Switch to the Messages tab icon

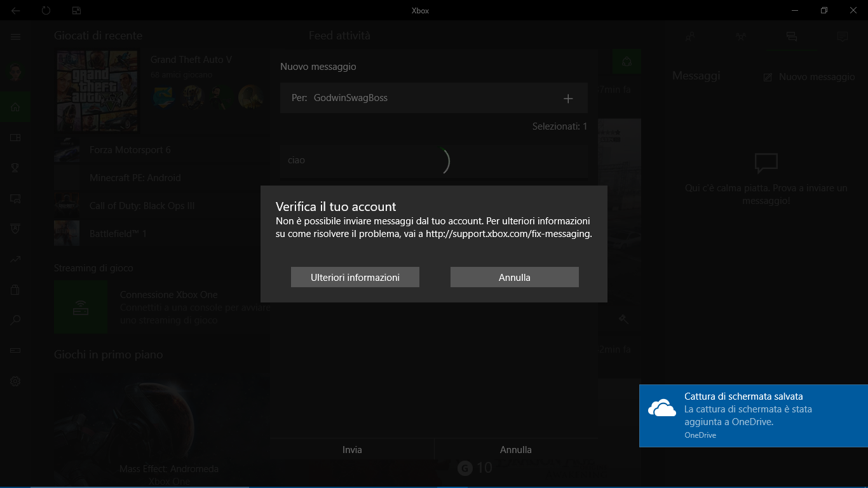pos(792,36)
